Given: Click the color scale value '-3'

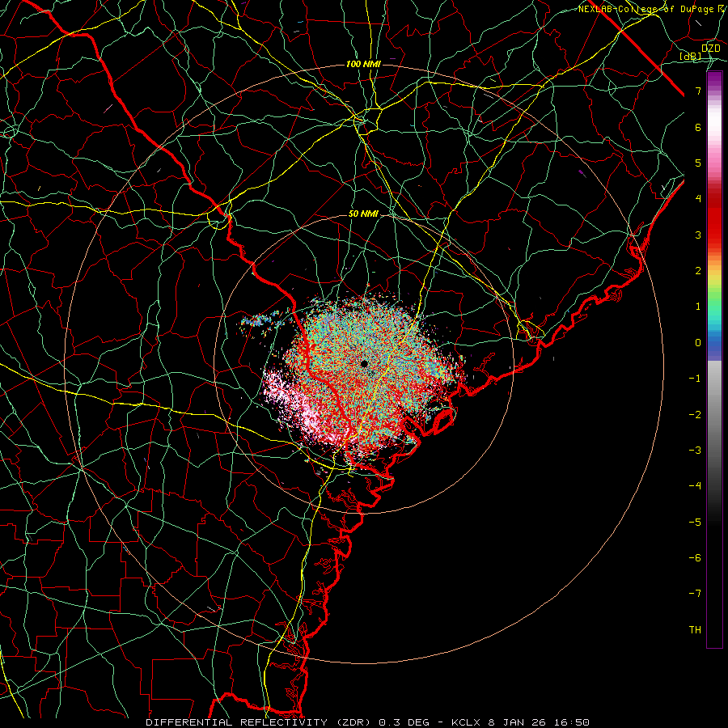Looking at the screenshot, I should tap(695, 451).
